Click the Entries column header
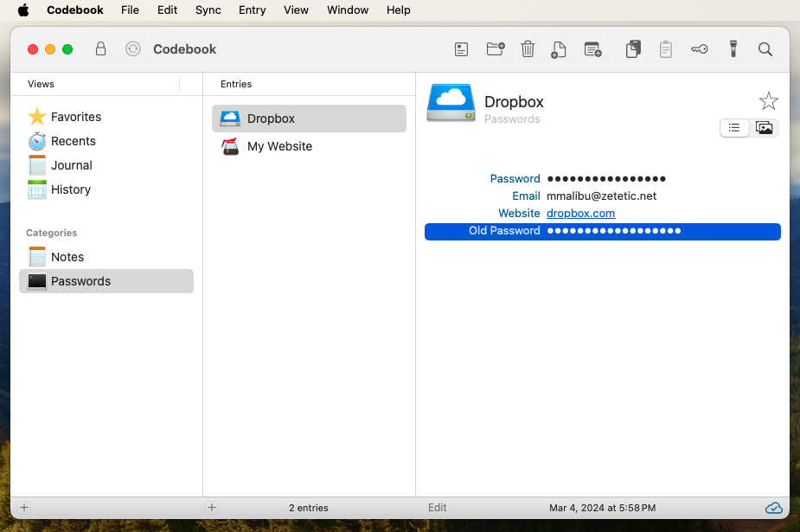The height and width of the screenshot is (532, 800). tap(236, 84)
